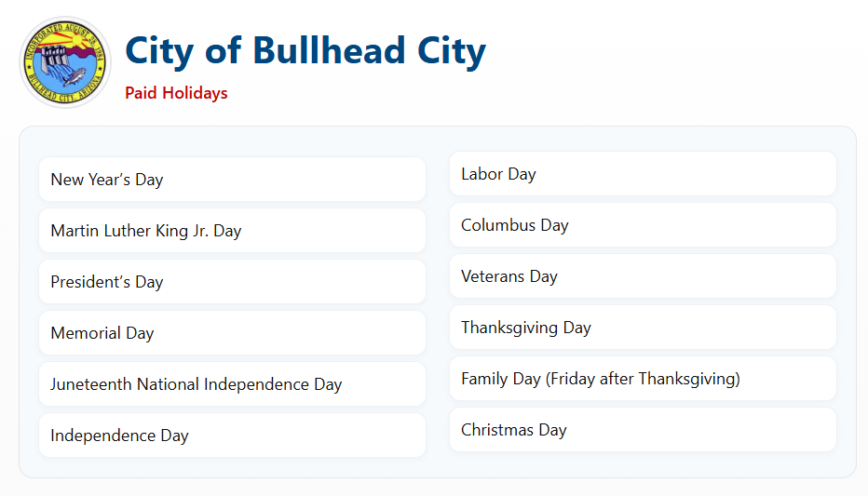This screenshot has width=868, height=496.
Task: Select the Paid Holidays subtitle
Action: (176, 93)
